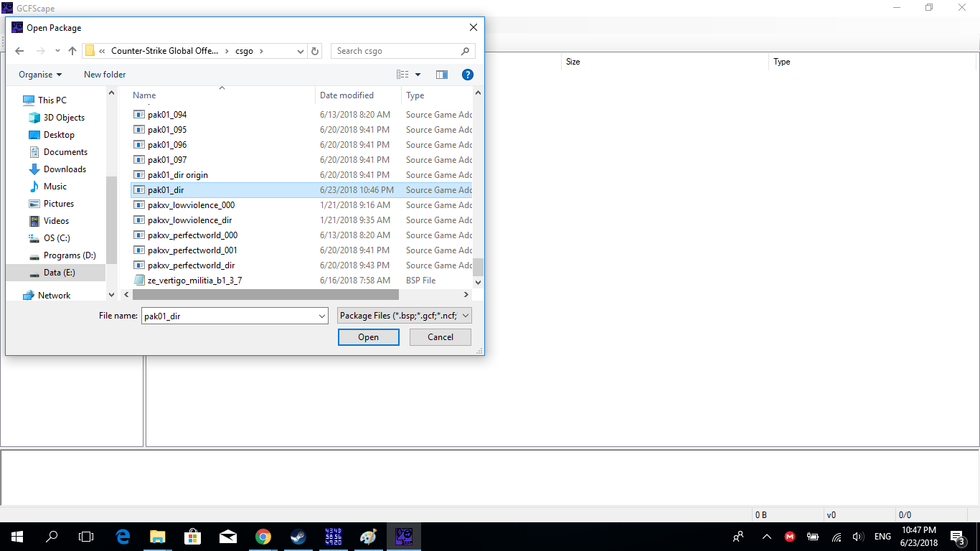
Task: Open the view options dropdown arrow
Action: [x=418, y=75]
